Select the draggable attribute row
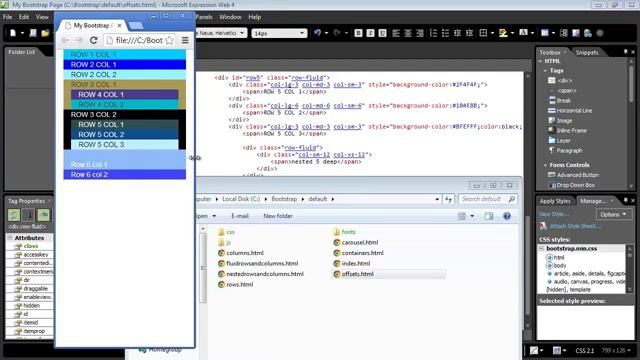This screenshot has width=640, height=360. 35,289
